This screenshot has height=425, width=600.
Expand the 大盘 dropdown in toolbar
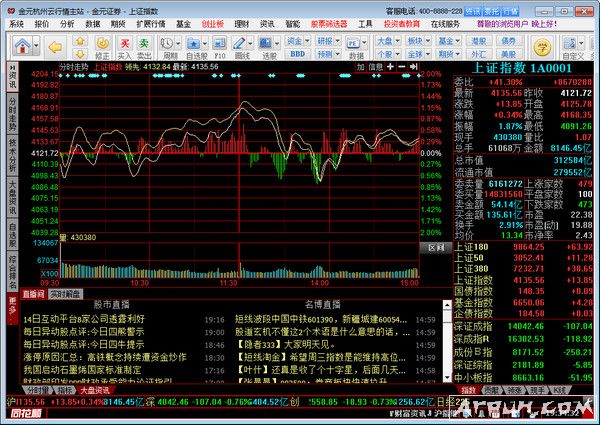pos(386,39)
